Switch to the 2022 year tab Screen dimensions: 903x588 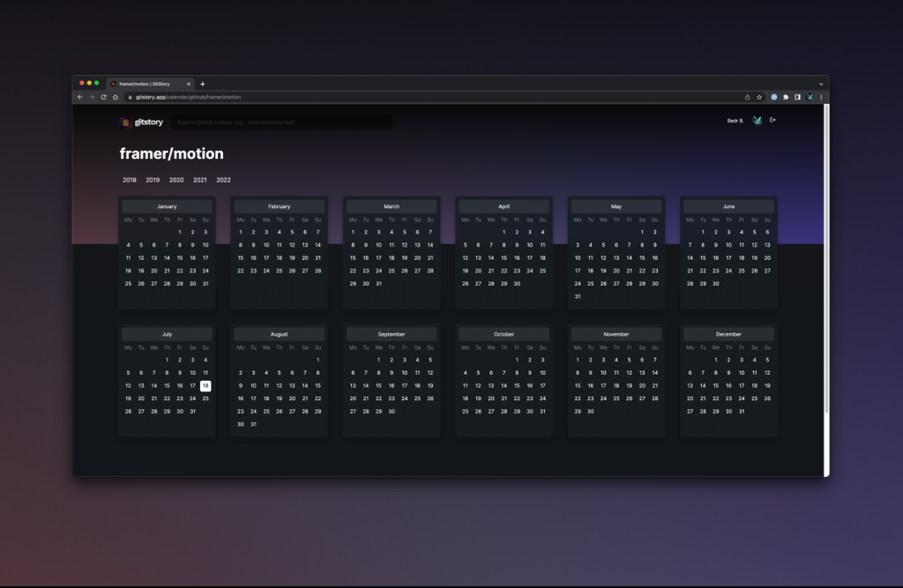pos(223,180)
